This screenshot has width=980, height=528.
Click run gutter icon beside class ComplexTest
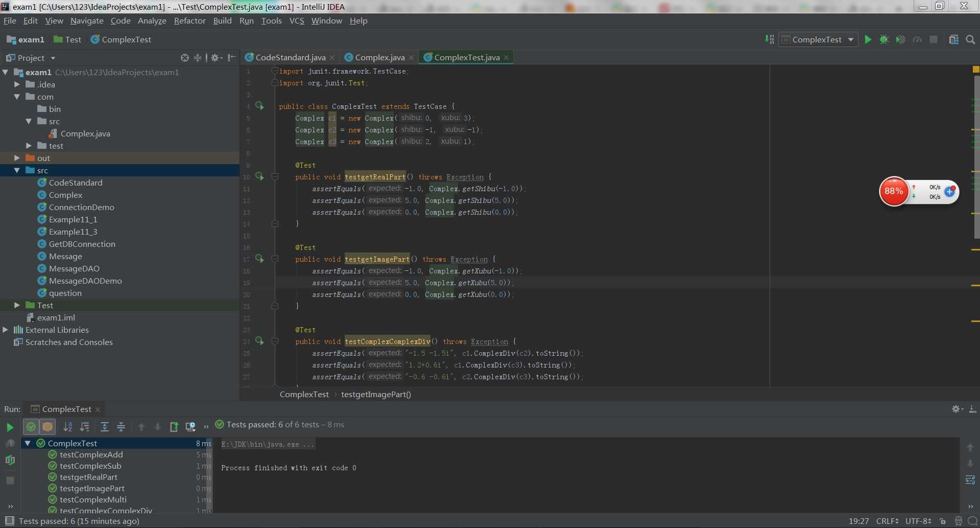click(x=259, y=106)
